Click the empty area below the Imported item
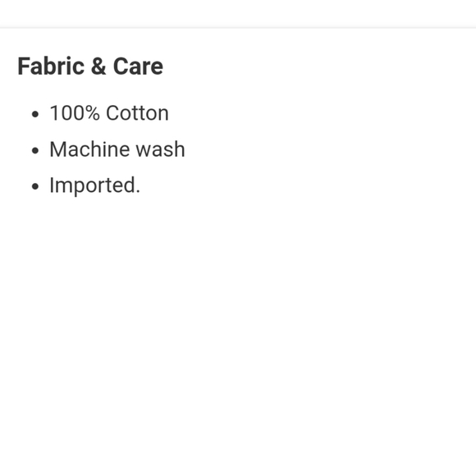The image size is (476, 475). coord(238,334)
